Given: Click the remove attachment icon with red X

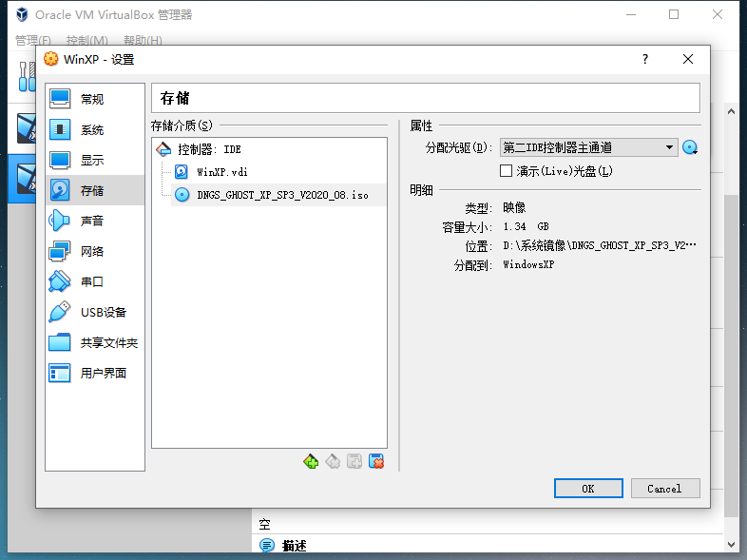Looking at the screenshot, I should (376, 461).
